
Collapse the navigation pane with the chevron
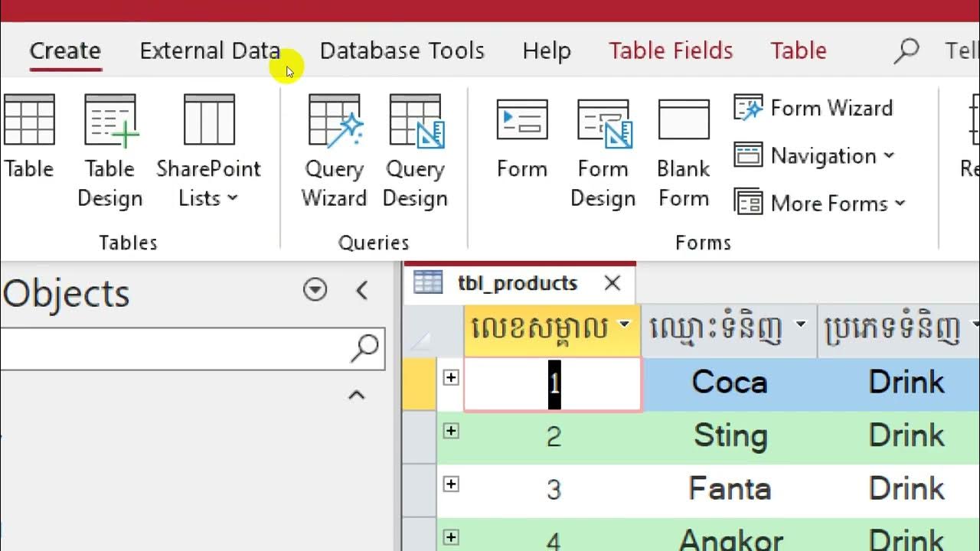(362, 290)
